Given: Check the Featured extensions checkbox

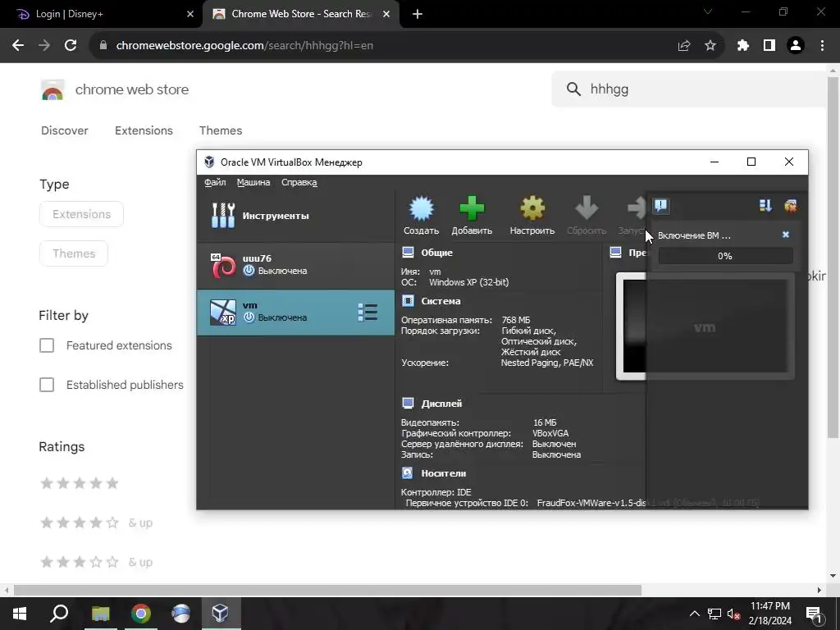Looking at the screenshot, I should 47,345.
